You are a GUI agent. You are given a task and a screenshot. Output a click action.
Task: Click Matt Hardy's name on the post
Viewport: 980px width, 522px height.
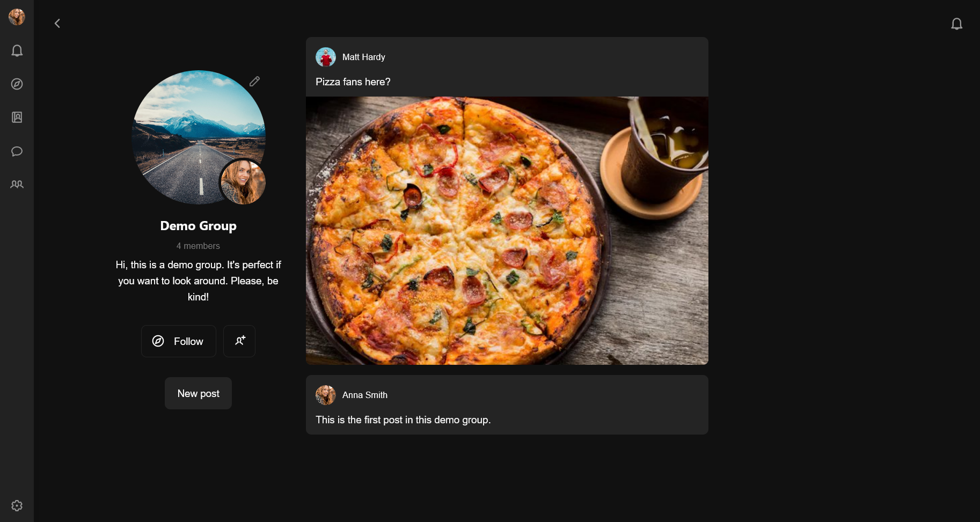[364, 57]
